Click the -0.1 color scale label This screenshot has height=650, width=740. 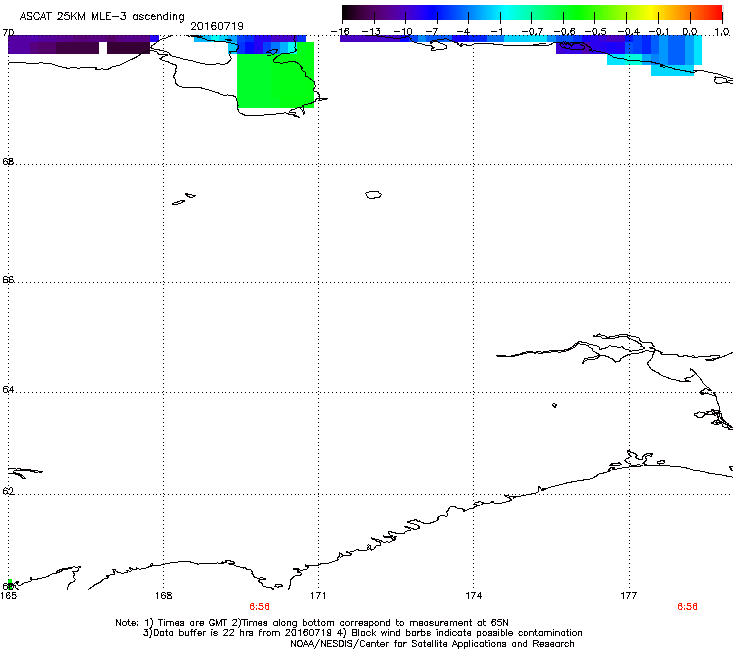659,32
